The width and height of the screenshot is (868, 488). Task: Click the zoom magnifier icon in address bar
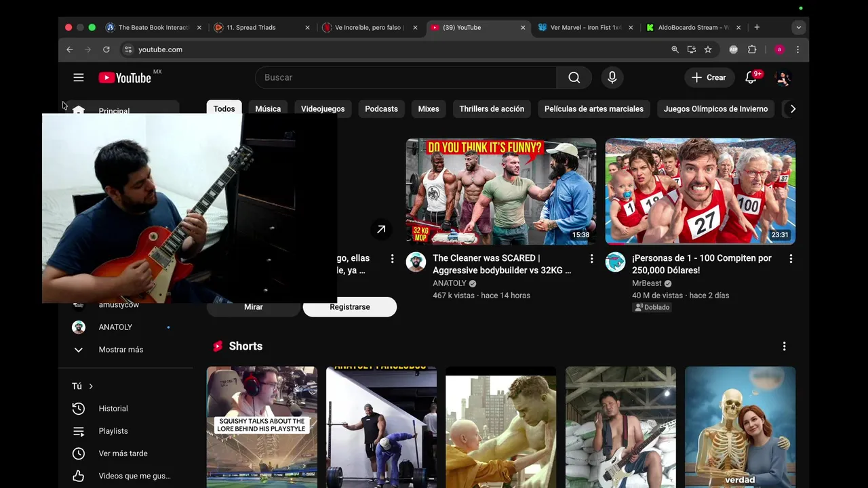coord(675,49)
